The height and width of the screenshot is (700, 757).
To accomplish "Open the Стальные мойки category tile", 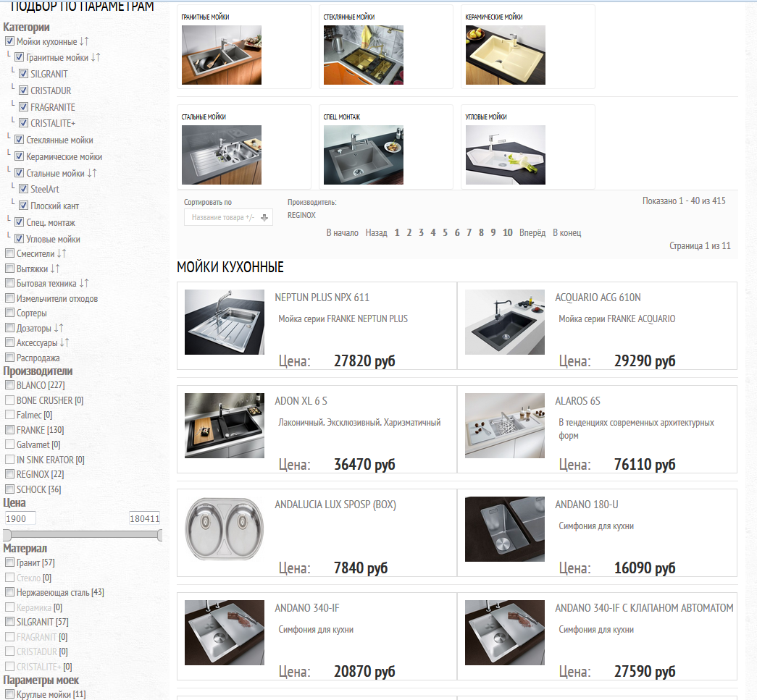I will click(244, 147).
